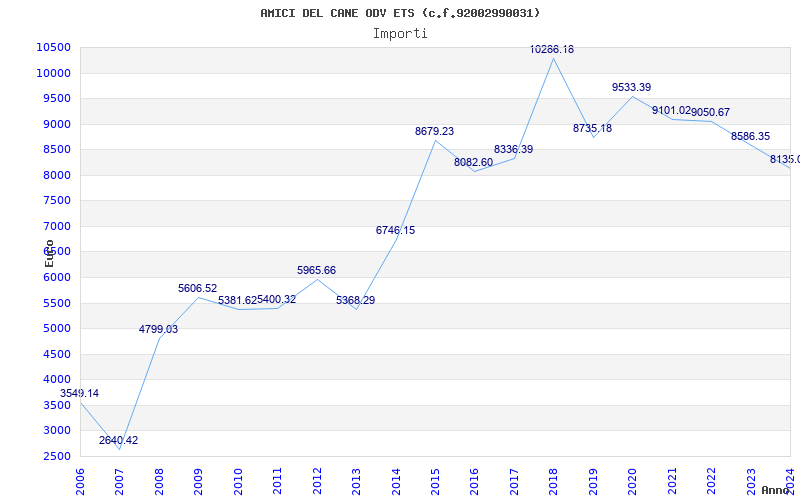Click the y-axis value 8500
Screen dimensions: 800x500
click(x=57, y=149)
